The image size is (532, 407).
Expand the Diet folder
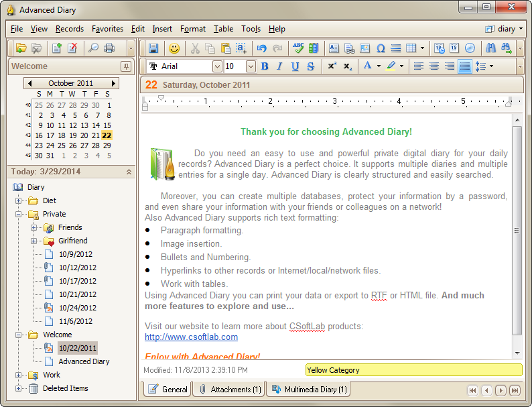(x=19, y=200)
